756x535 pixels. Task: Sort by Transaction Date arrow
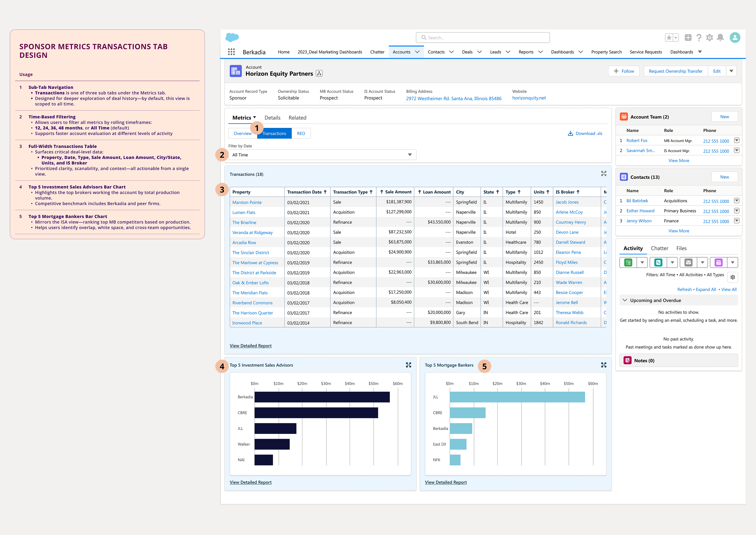tap(325, 192)
